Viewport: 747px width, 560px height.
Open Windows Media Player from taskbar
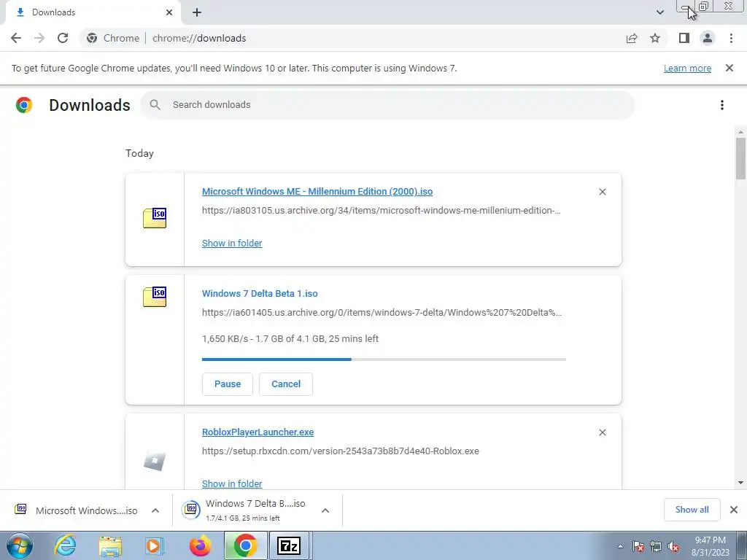(155, 545)
